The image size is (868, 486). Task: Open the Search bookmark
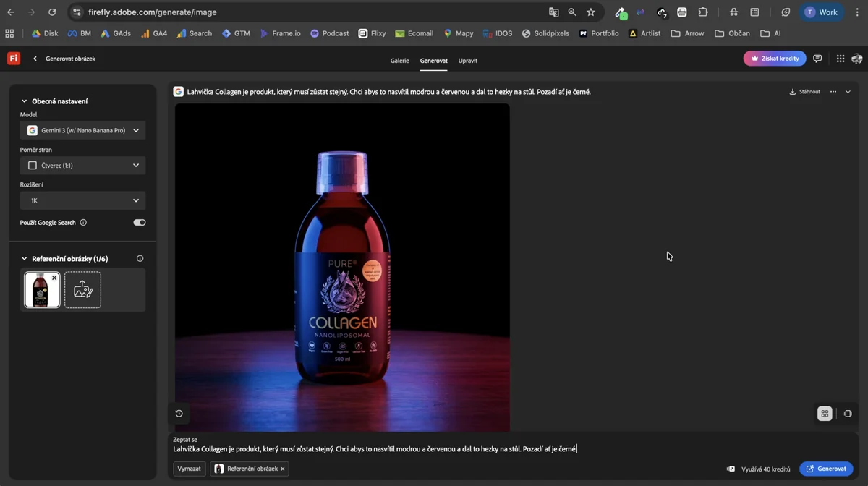pos(195,33)
